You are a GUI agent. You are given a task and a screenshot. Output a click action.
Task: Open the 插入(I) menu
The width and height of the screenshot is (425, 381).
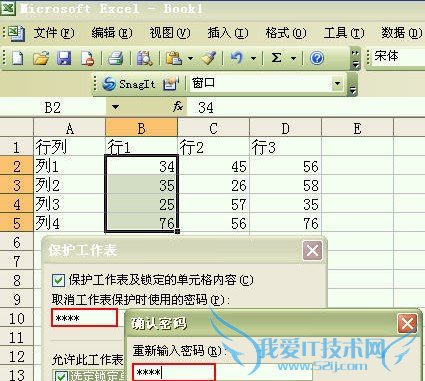[228, 33]
